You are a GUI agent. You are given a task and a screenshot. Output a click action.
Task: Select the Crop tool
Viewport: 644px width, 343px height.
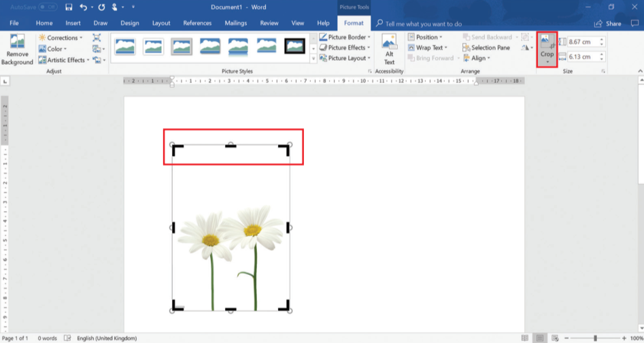(547, 42)
